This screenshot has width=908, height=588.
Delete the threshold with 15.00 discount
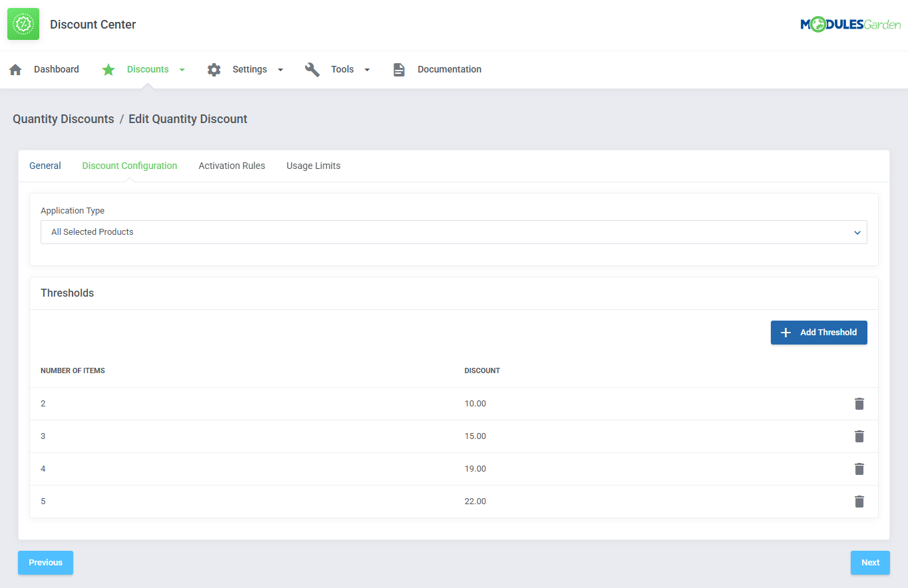pyautogui.click(x=859, y=436)
